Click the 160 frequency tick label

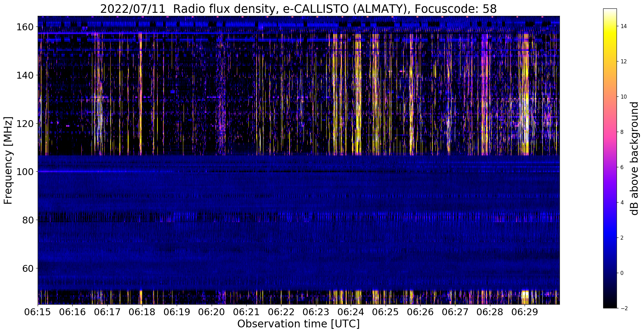(x=25, y=27)
